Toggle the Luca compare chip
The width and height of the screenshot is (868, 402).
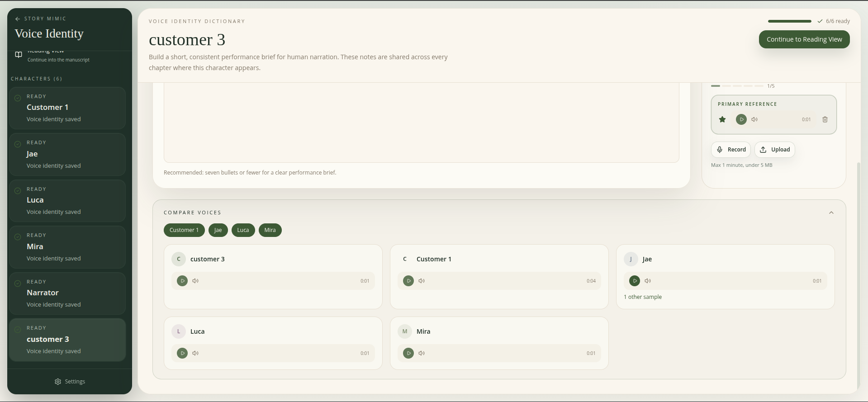[x=243, y=230]
